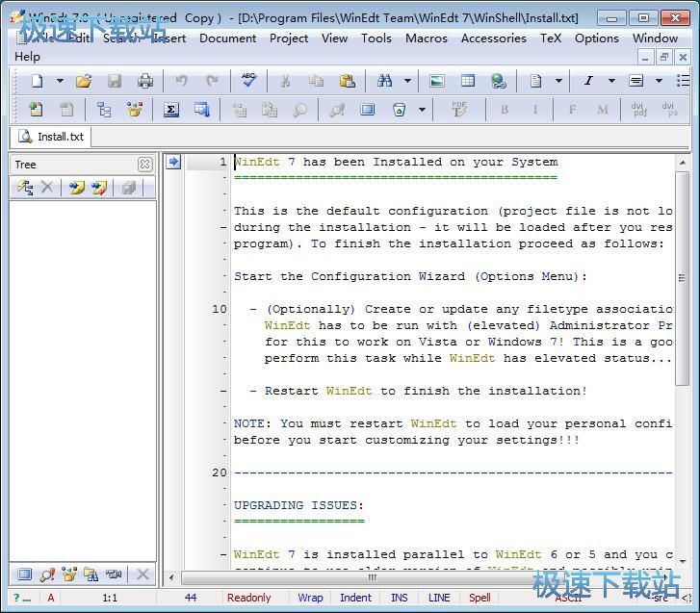
Task: Click the grid with blue arrow icon
Action: click(x=202, y=110)
